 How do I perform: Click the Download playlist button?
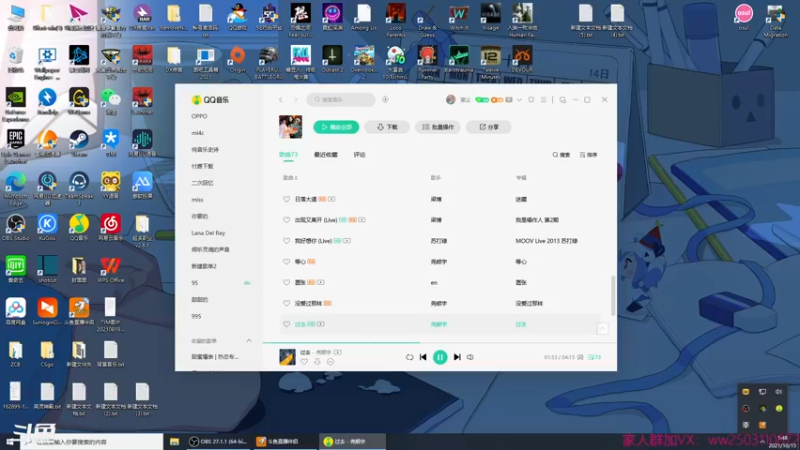[387, 127]
